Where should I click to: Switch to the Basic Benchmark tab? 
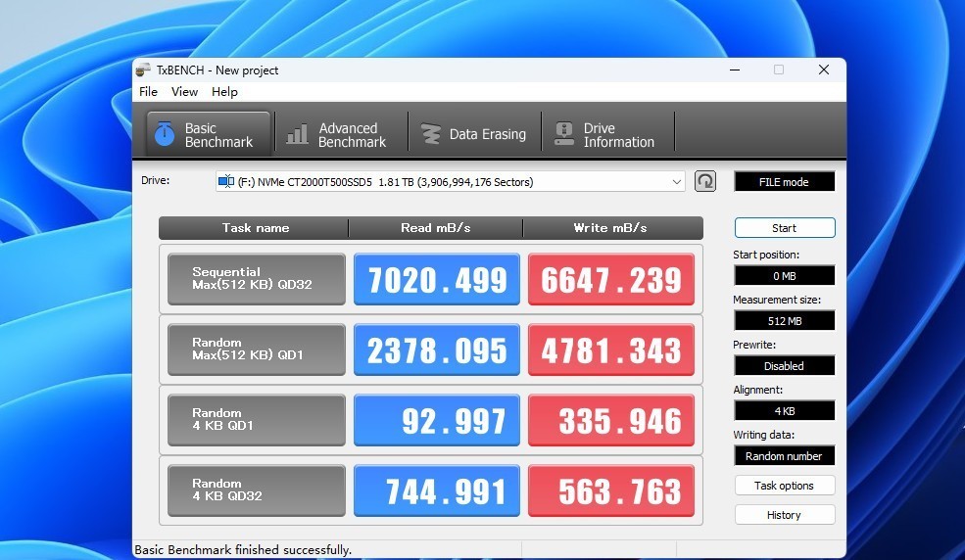209,133
